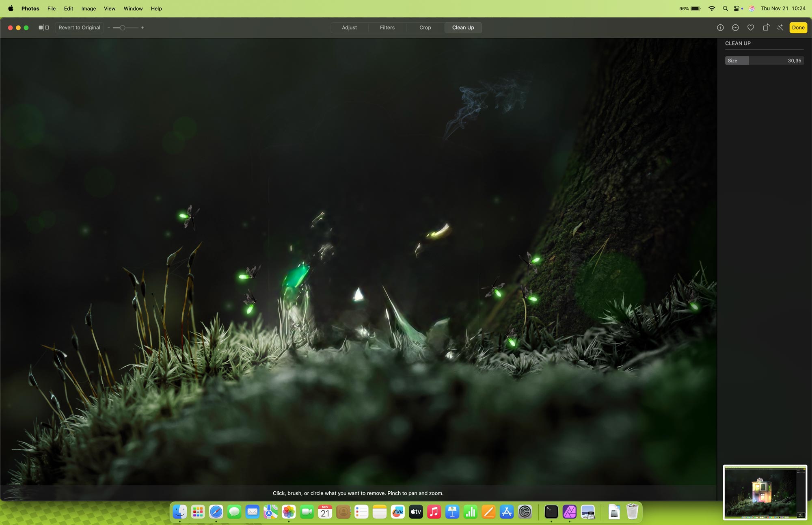Click the Size value 30,35
812x525 pixels.
coord(794,60)
